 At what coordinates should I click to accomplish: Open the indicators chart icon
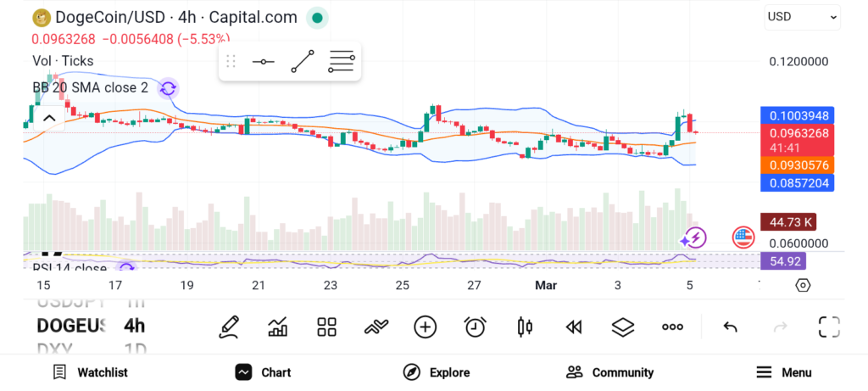(x=277, y=327)
